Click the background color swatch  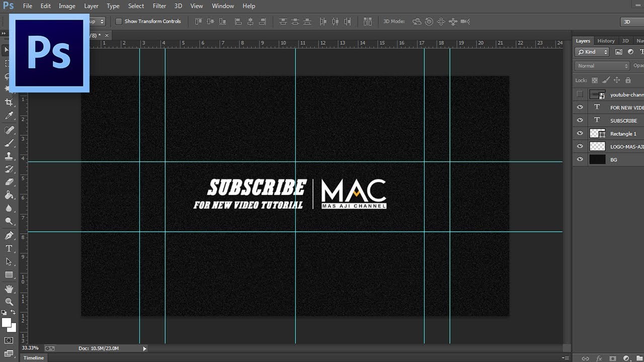coord(13,328)
